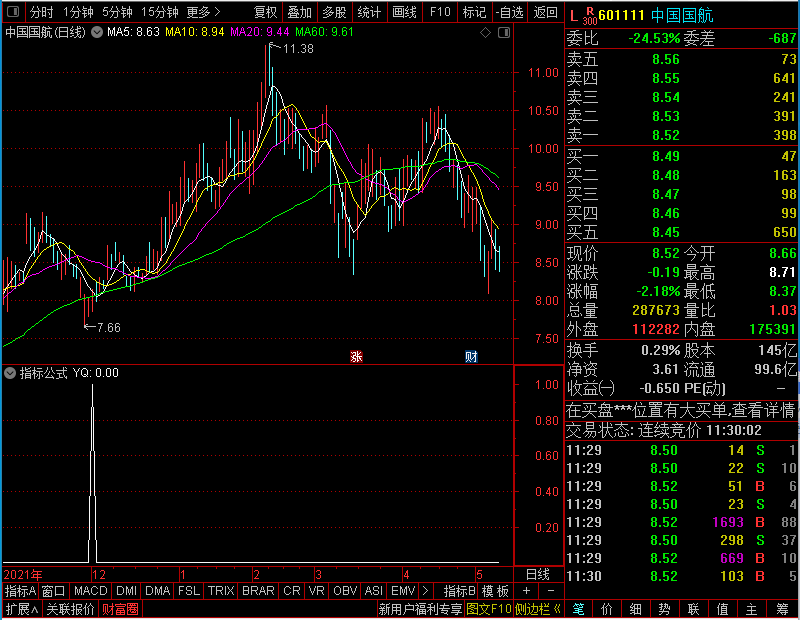The width and height of the screenshot is (800, 620).
Task: Select the 筹 chips tab
Action: click(x=783, y=609)
